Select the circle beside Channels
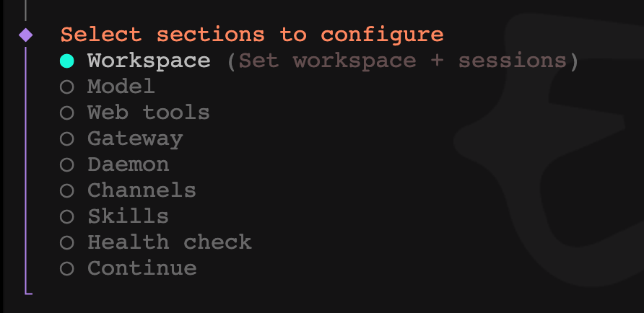 pyautogui.click(x=67, y=191)
